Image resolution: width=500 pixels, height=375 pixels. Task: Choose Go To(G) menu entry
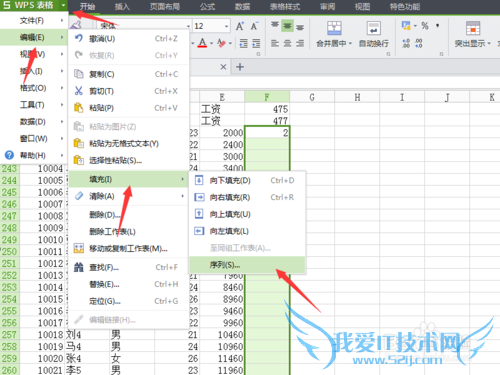pos(128,301)
